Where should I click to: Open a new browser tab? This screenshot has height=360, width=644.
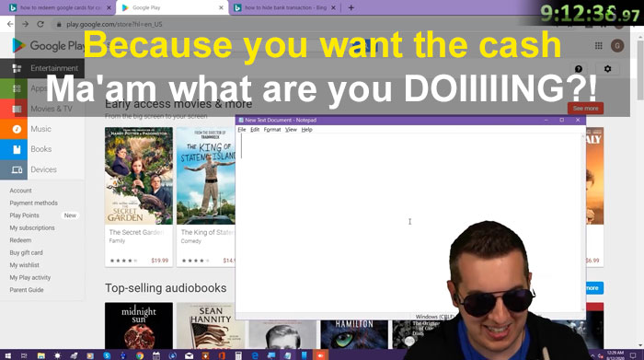(x=351, y=7)
